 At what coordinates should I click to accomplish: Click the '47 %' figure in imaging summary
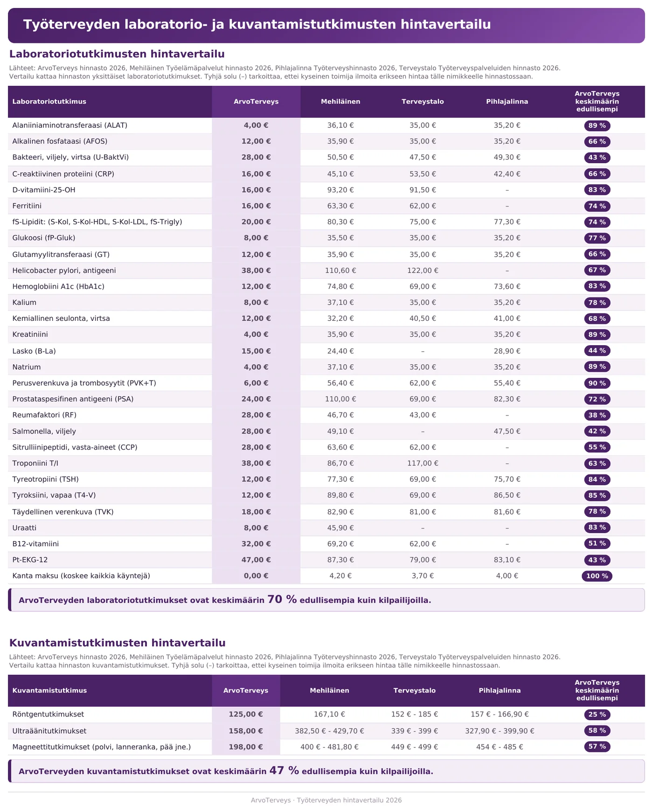coord(284,770)
